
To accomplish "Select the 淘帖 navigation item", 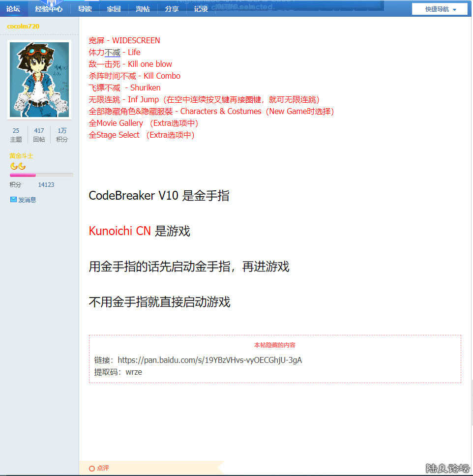I will click(x=143, y=9).
